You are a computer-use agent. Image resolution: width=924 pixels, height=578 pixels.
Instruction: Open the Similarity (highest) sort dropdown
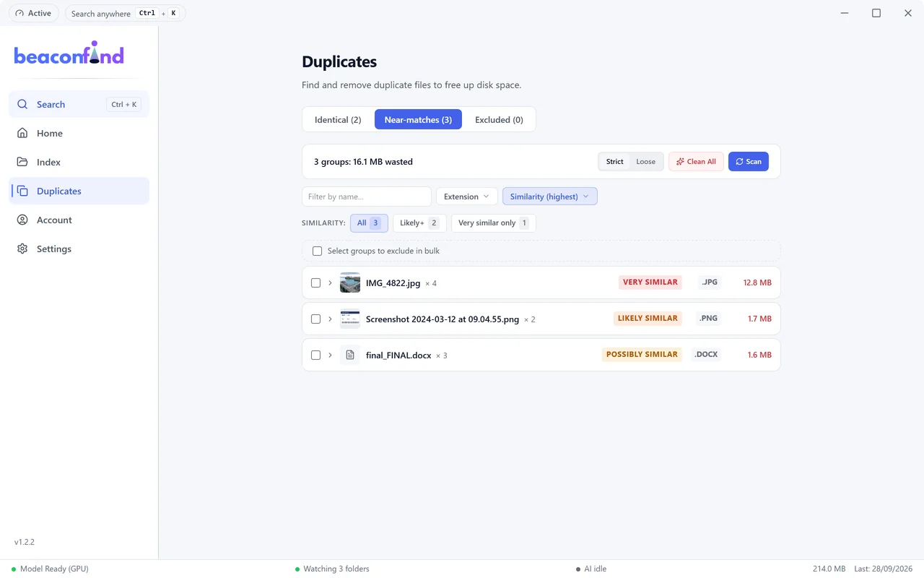[550, 197]
